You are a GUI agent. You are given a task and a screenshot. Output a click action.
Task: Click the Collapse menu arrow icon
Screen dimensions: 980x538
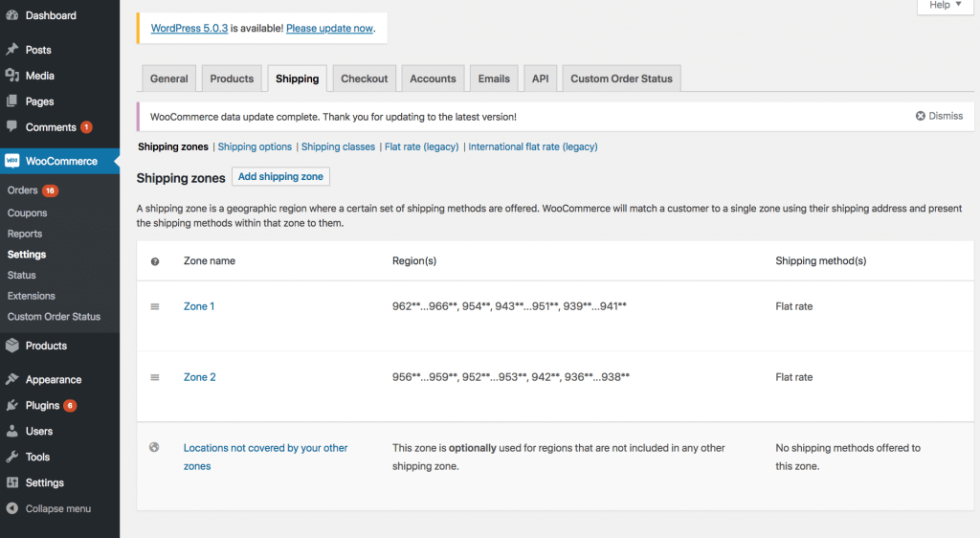tap(11, 508)
